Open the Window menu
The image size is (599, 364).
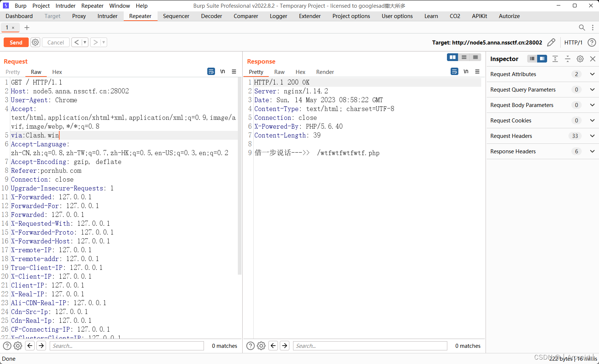120,6
